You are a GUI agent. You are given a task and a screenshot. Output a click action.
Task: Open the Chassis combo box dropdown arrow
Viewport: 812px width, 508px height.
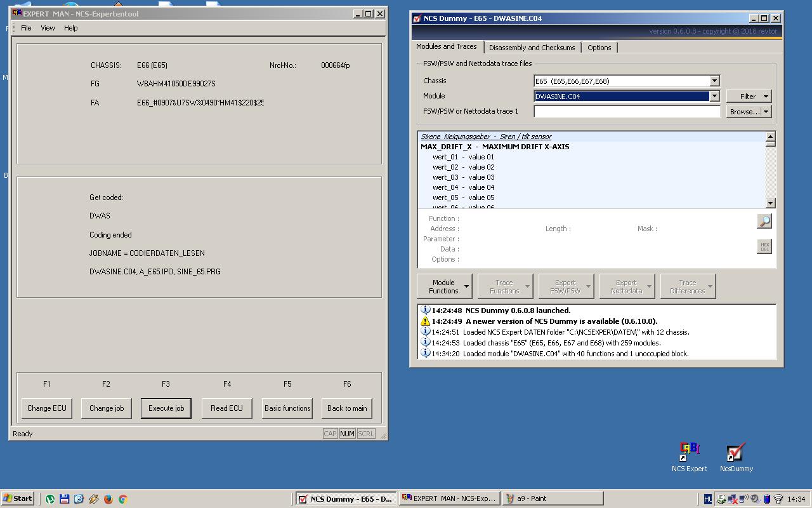(x=714, y=81)
